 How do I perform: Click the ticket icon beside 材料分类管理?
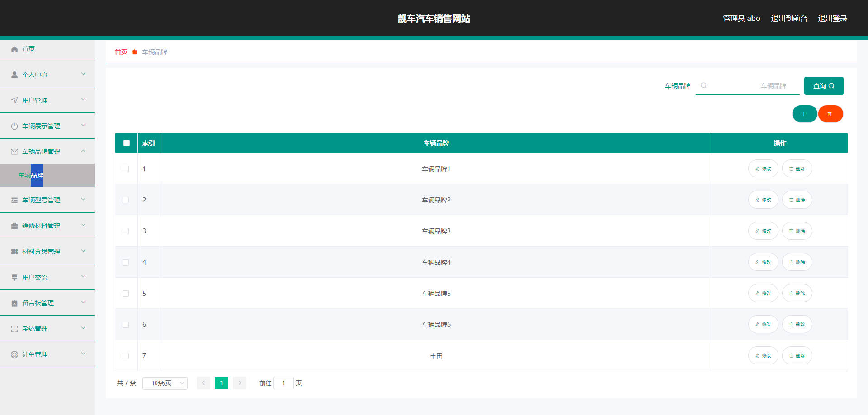pyautogui.click(x=14, y=252)
